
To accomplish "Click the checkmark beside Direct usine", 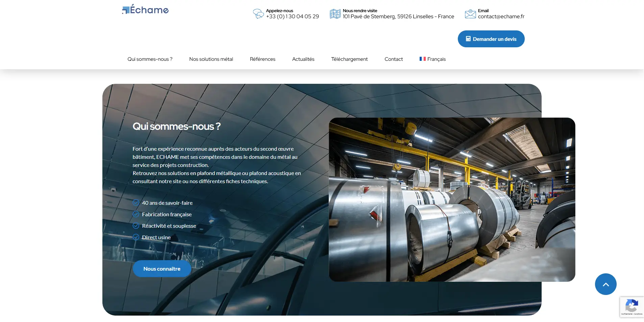I will click(x=136, y=237).
